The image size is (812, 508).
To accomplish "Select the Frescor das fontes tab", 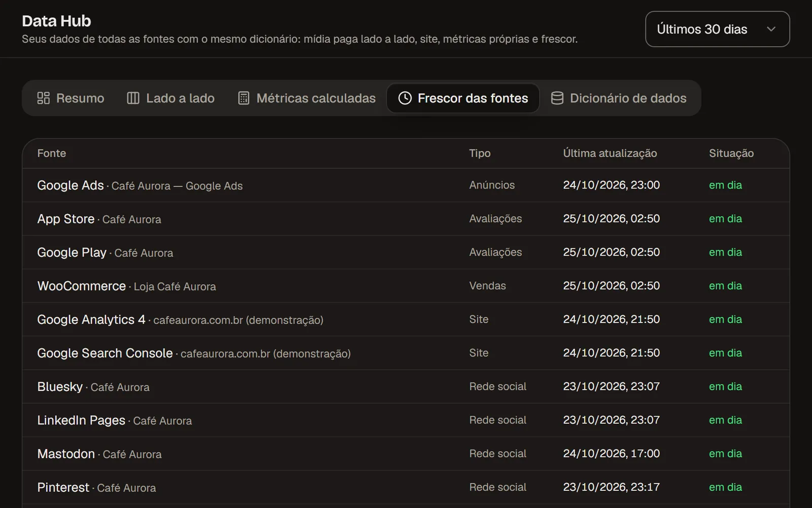I will pyautogui.click(x=463, y=98).
